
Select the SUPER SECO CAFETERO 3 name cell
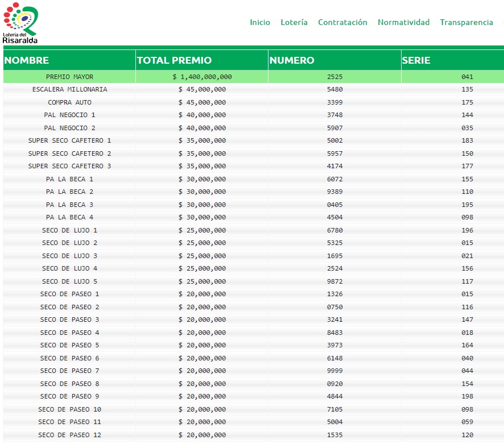pos(69,166)
